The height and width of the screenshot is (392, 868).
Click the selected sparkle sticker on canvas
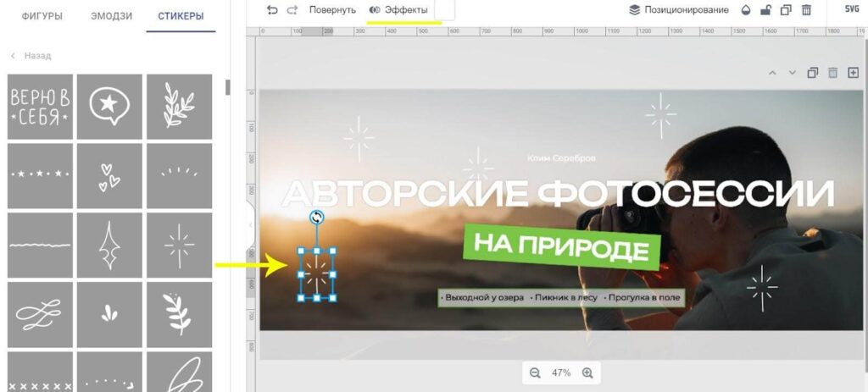[x=317, y=274]
